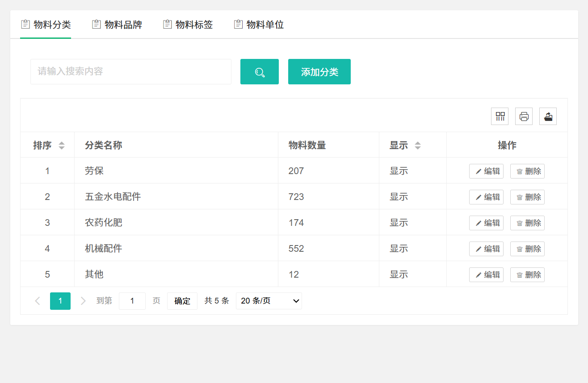Delete the 五金水电配件 category
Screen dimensions: 588x383
tap(527, 197)
